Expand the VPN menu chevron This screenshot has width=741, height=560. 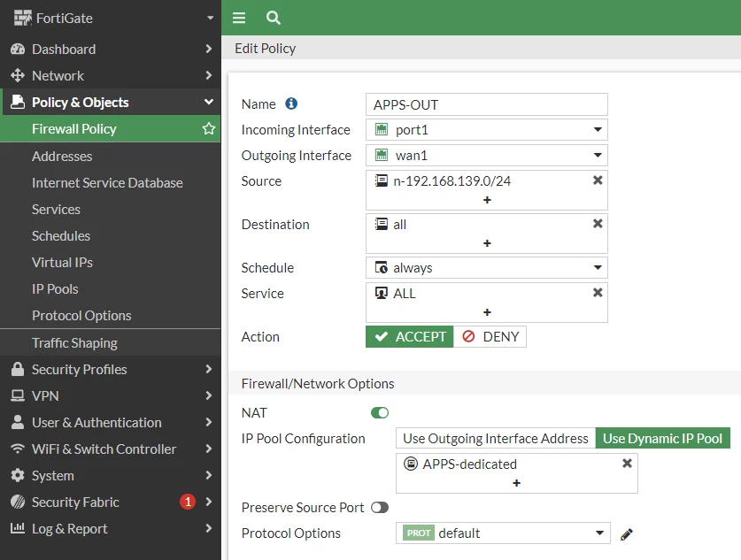(x=209, y=395)
